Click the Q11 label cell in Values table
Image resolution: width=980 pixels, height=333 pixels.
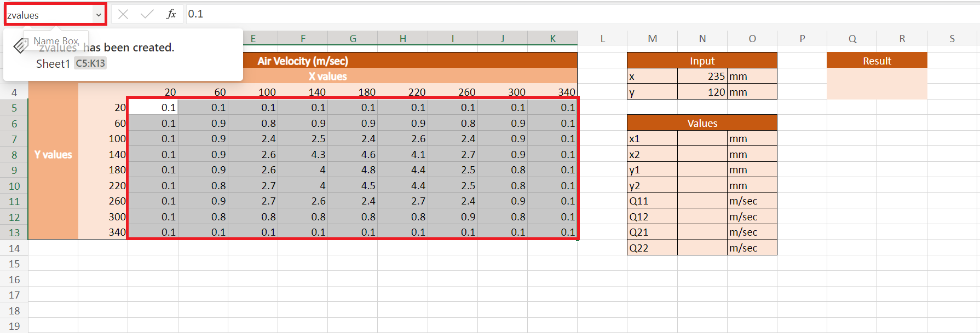[652, 201]
